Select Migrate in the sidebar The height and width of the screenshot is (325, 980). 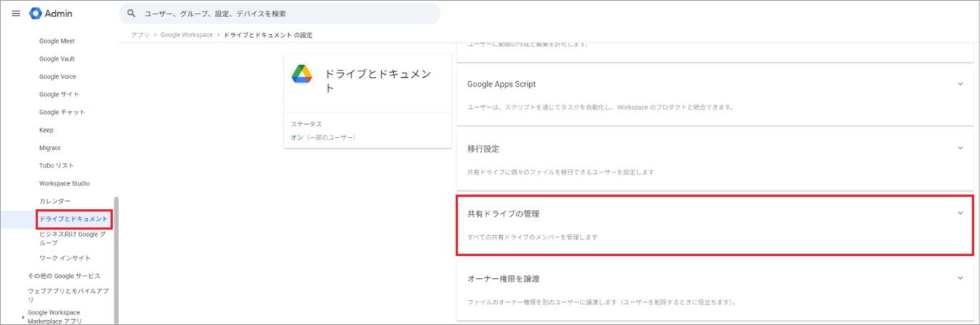click(50, 148)
